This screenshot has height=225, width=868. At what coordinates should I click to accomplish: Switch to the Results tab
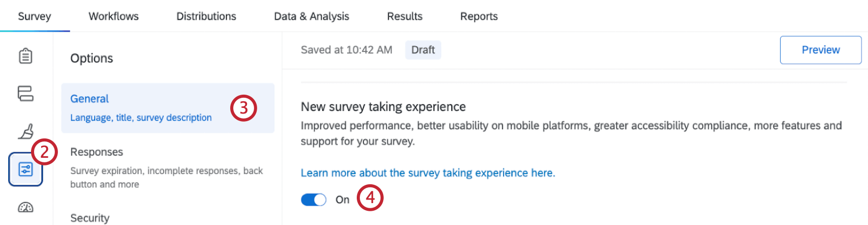(405, 16)
